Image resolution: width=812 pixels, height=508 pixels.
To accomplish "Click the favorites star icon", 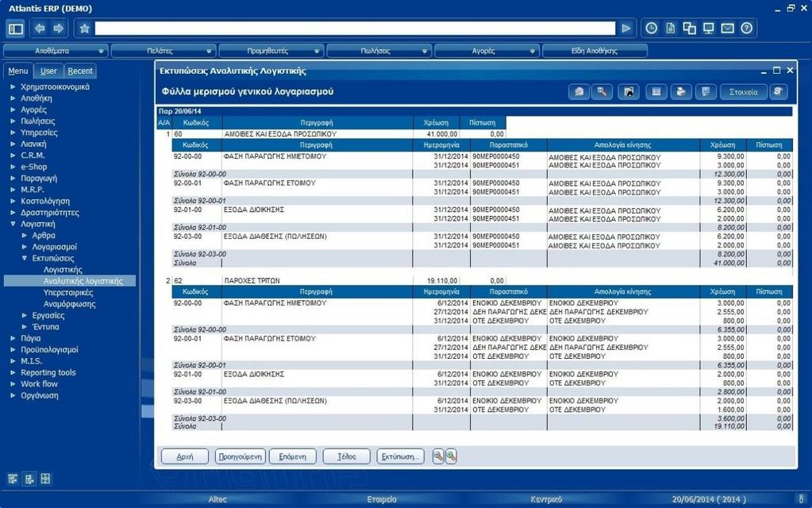I will 84,29.
